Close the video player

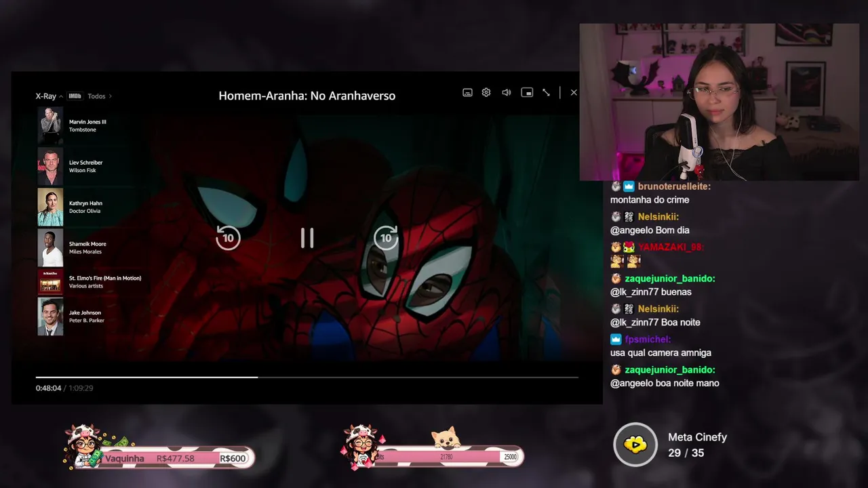coord(574,93)
